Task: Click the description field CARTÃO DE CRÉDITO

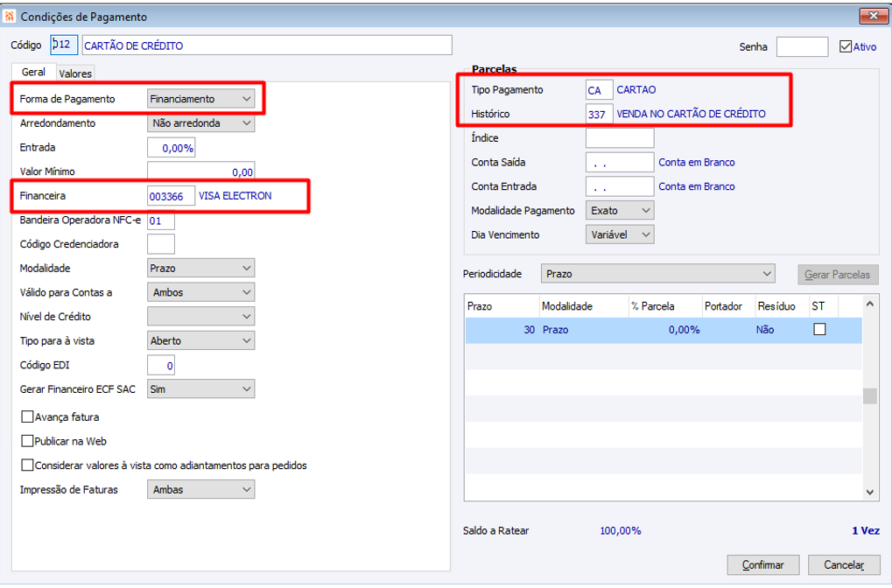Action: pyautogui.click(x=267, y=45)
